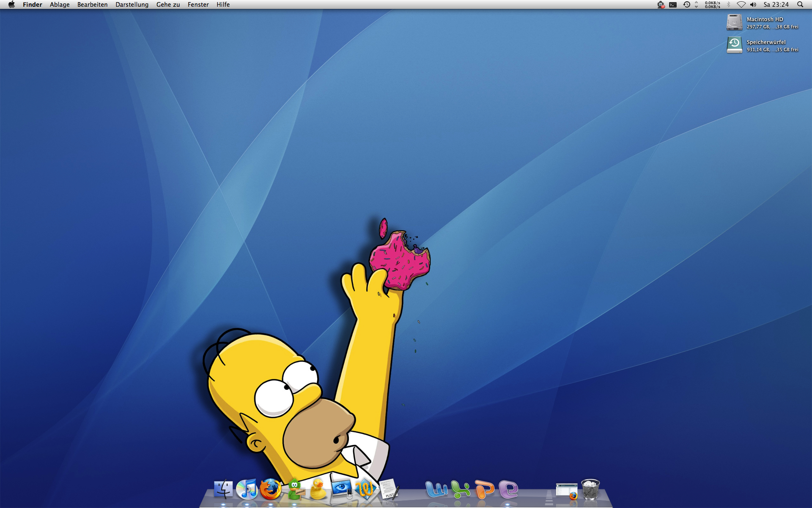The width and height of the screenshot is (812, 508).
Task: Launch Microsoft PowerPoint from the Dock
Action: pyautogui.click(x=484, y=489)
